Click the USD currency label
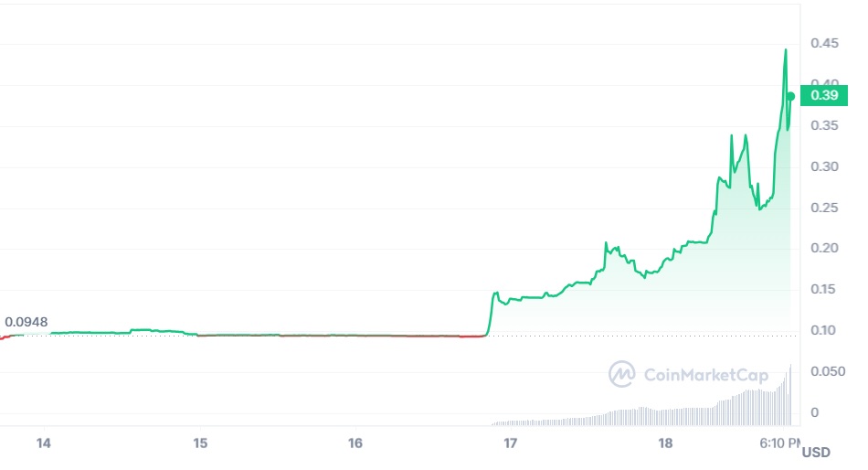The height and width of the screenshot is (470, 868). click(816, 453)
